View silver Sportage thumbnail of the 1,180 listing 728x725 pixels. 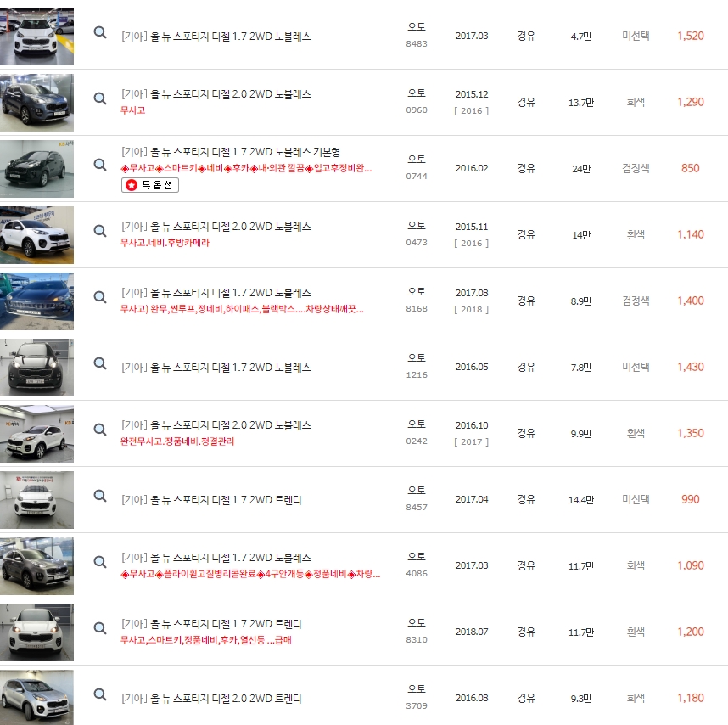(x=36, y=697)
